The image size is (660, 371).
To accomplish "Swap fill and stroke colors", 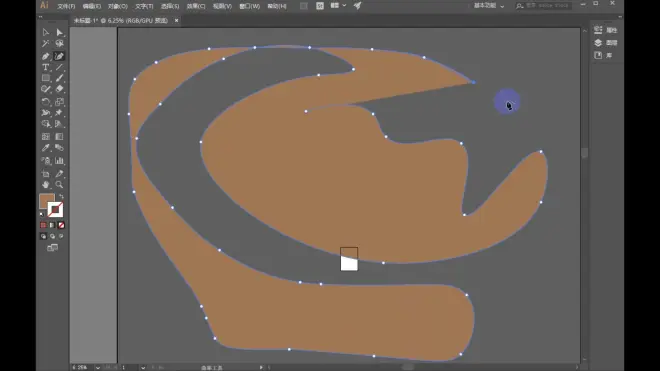I will tap(61, 196).
